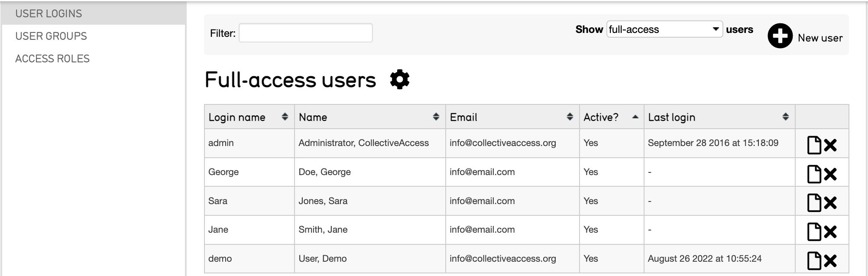Viewport: 868px width, 276px height.
Task: Click the black plus New user icon
Action: (780, 36)
